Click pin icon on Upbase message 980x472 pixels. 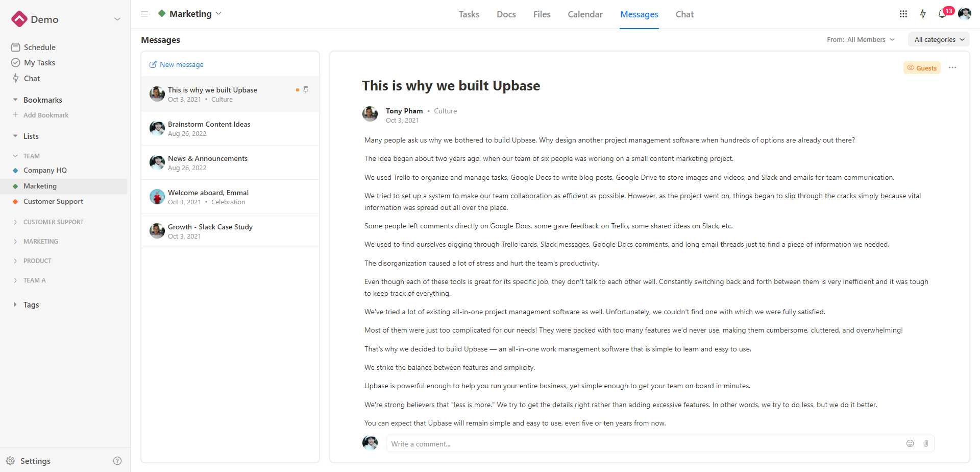[x=306, y=90]
